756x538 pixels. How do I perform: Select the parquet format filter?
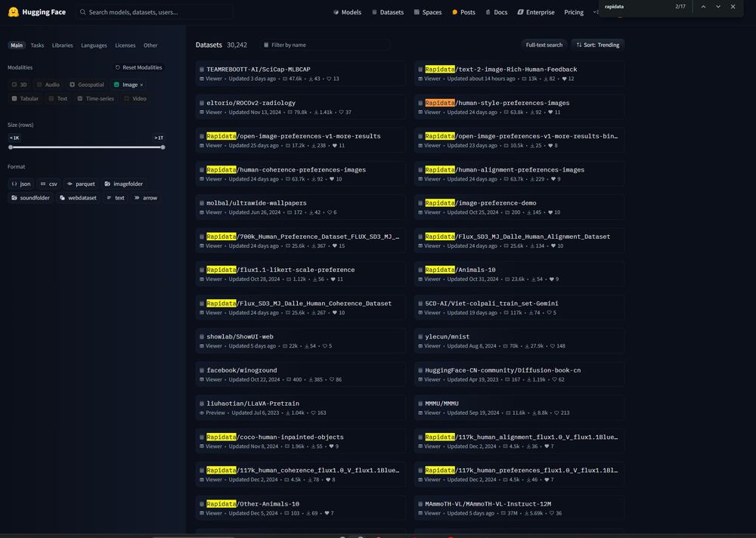81,184
